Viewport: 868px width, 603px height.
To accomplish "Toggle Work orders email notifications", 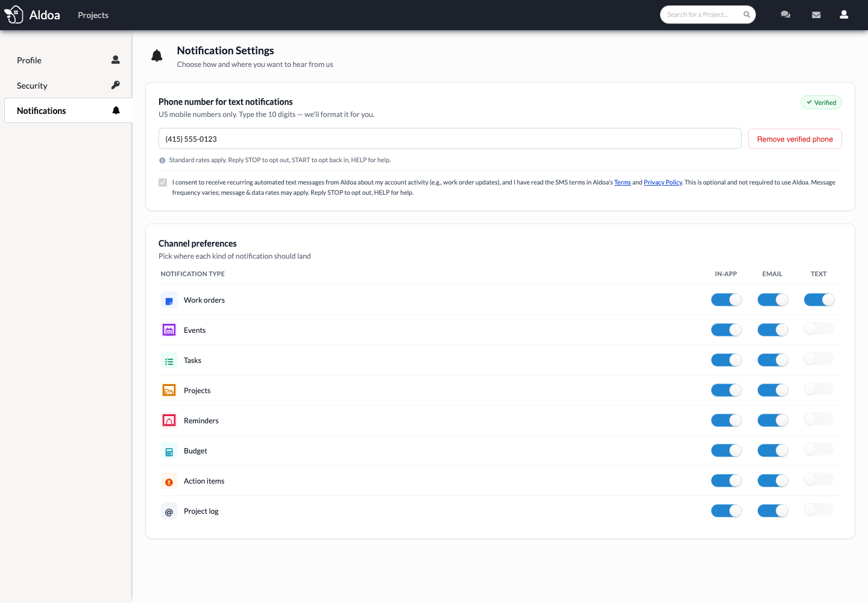I will (773, 300).
